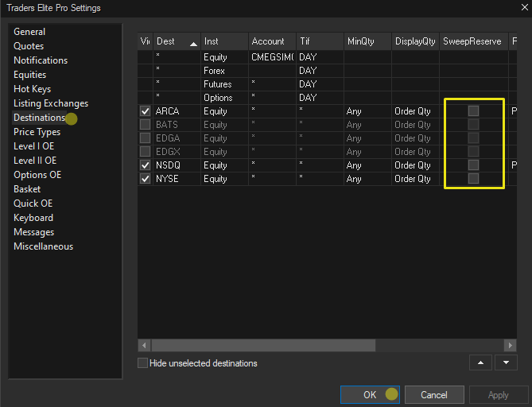Viewport: 532px width, 407px height.
Task: Click the MinQty column header
Action: pyautogui.click(x=367, y=41)
